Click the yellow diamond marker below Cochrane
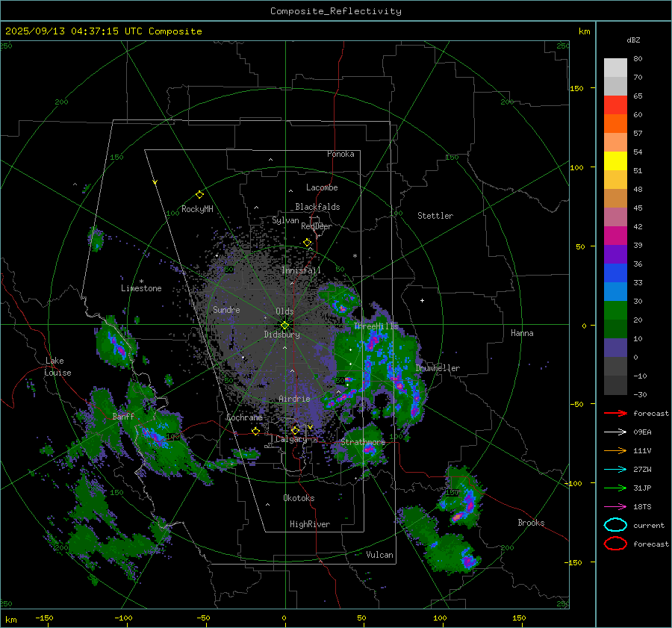The image size is (672, 628). pyautogui.click(x=256, y=431)
